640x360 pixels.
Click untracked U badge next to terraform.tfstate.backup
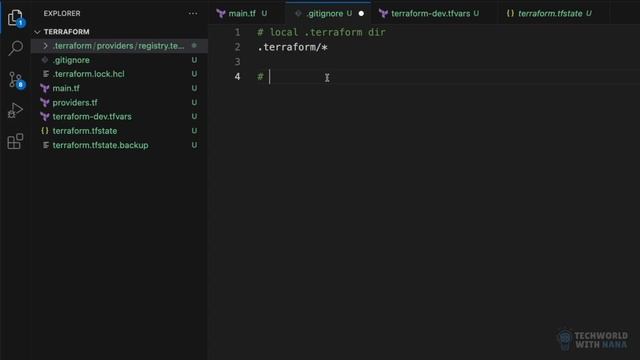click(194, 145)
